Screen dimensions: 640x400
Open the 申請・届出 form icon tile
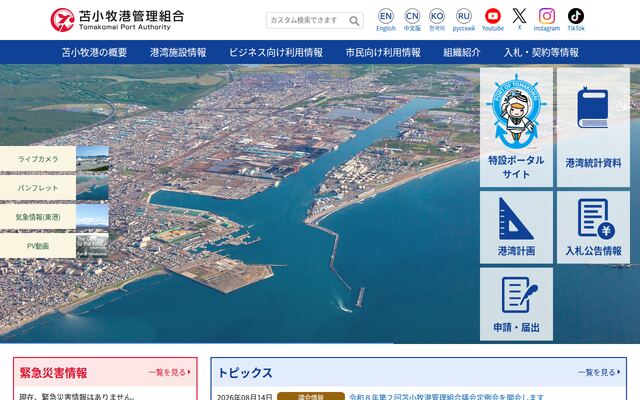coord(516,304)
